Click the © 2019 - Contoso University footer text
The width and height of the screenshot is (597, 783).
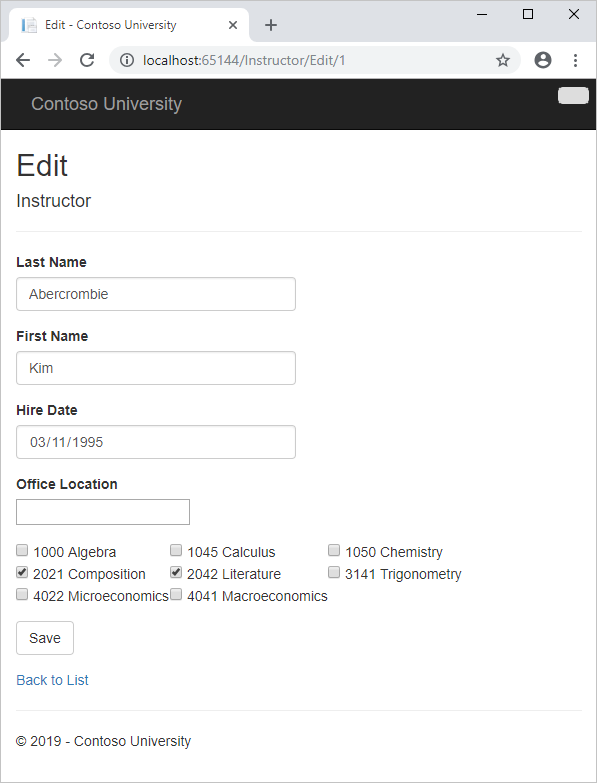(103, 741)
